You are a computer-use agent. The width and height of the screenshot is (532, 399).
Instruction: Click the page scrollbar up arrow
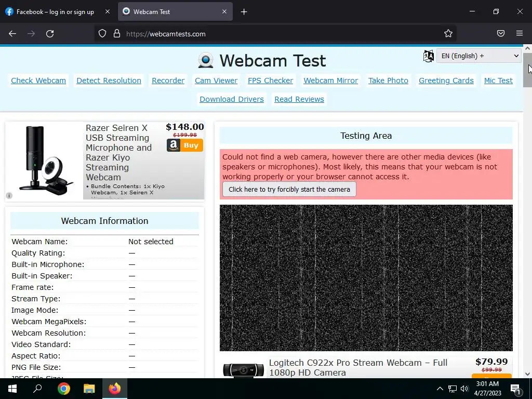(528, 48)
